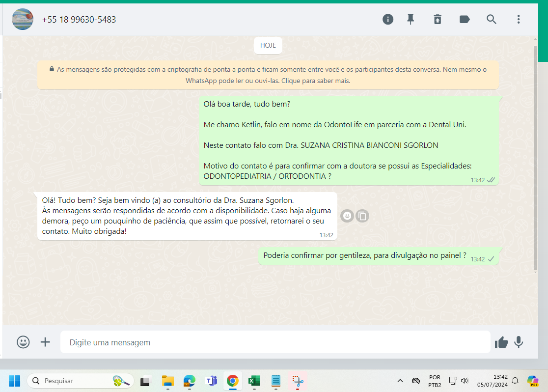Open the Notepad app in taskbar
Viewport: 548px width, 392px height.
pos(276,381)
